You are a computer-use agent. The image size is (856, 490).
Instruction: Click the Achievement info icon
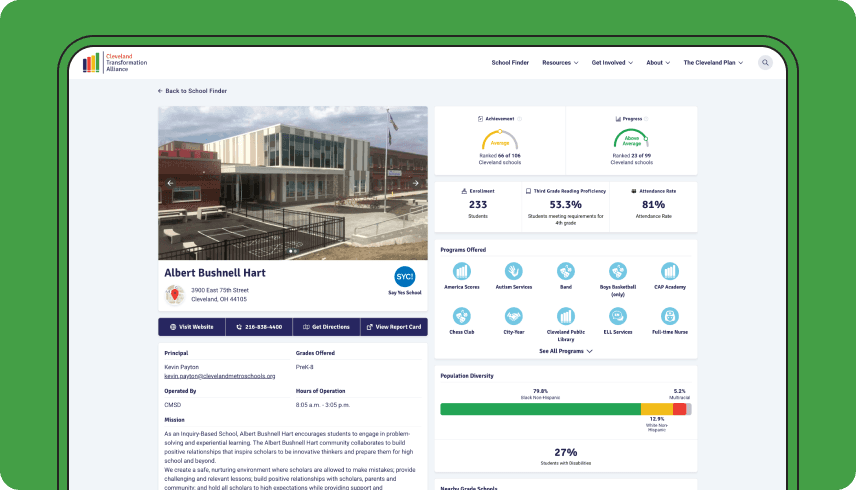click(519, 119)
